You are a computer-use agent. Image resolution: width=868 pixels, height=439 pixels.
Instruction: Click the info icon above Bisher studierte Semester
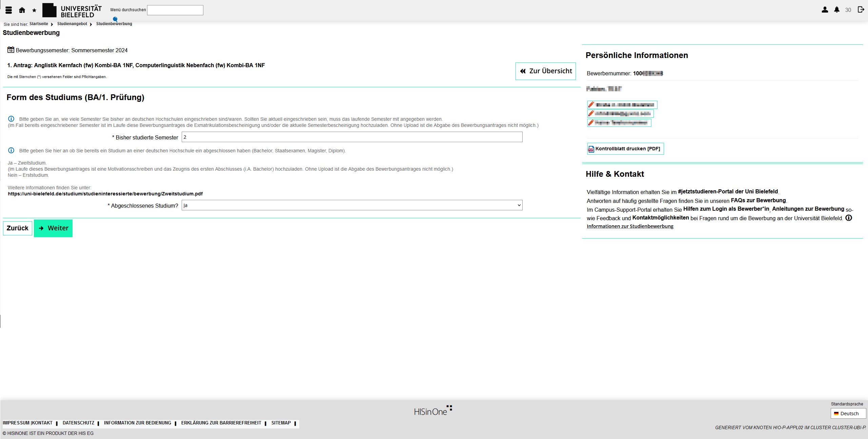coord(11,119)
